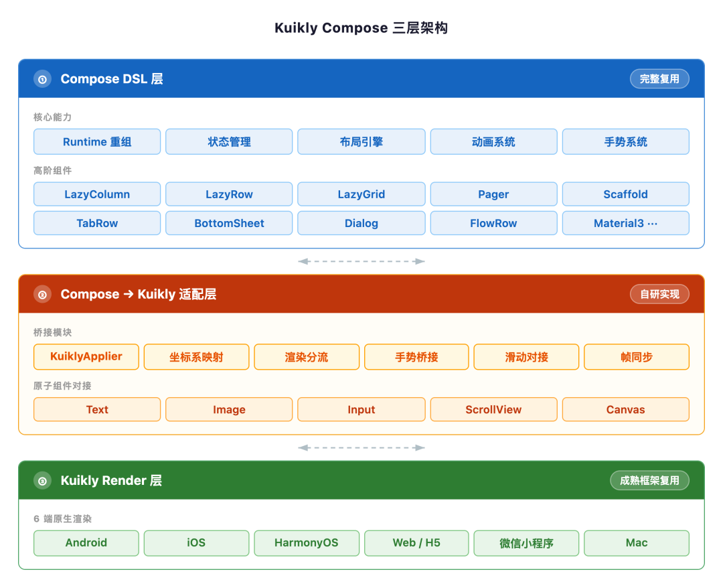Pick the FlowRow component
Image resolution: width=723 pixels, height=588 pixels.
[x=493, y=223]
